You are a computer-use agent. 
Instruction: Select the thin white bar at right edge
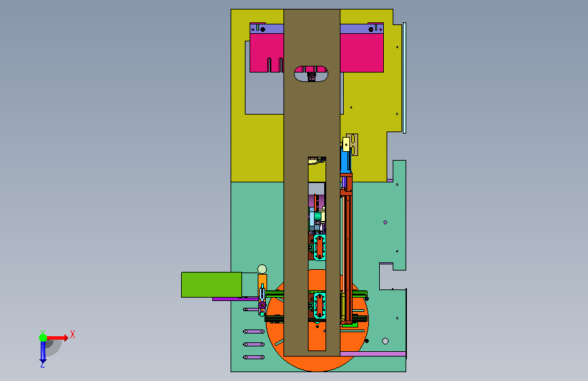405,78
